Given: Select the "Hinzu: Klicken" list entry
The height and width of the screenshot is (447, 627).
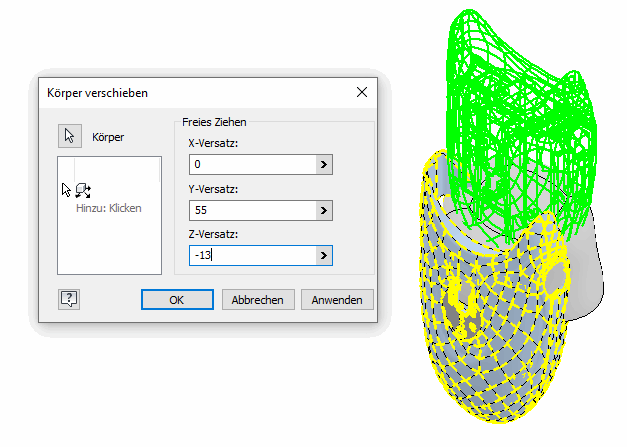Looking at the screenshot, I should click(109, 209).
